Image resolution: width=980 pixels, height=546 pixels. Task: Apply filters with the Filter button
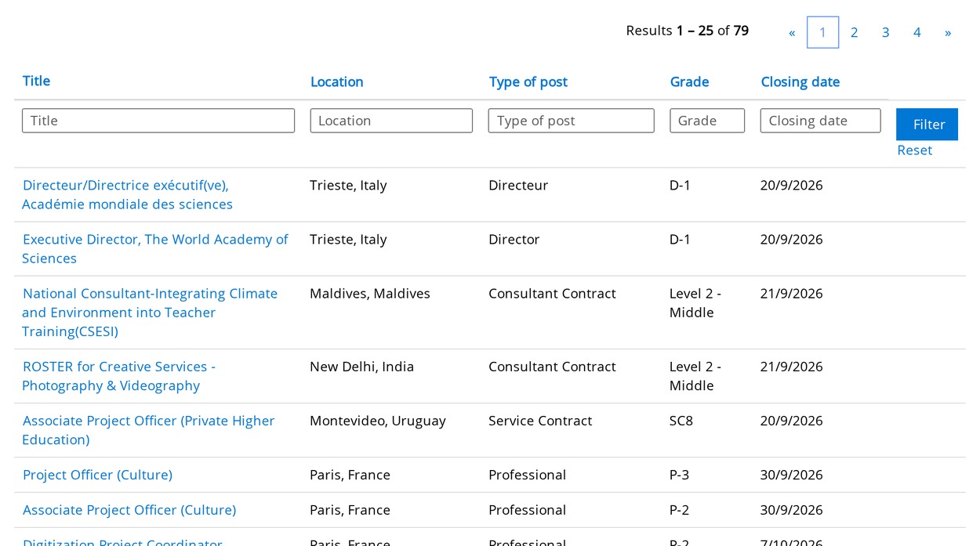click(927, 125)
